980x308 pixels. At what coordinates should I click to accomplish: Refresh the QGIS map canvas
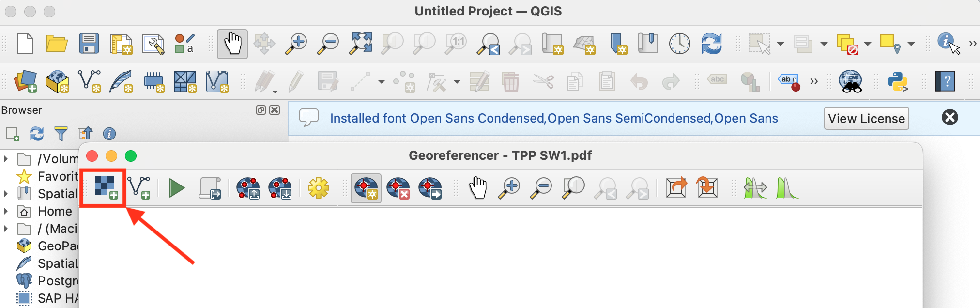point(712,44)
